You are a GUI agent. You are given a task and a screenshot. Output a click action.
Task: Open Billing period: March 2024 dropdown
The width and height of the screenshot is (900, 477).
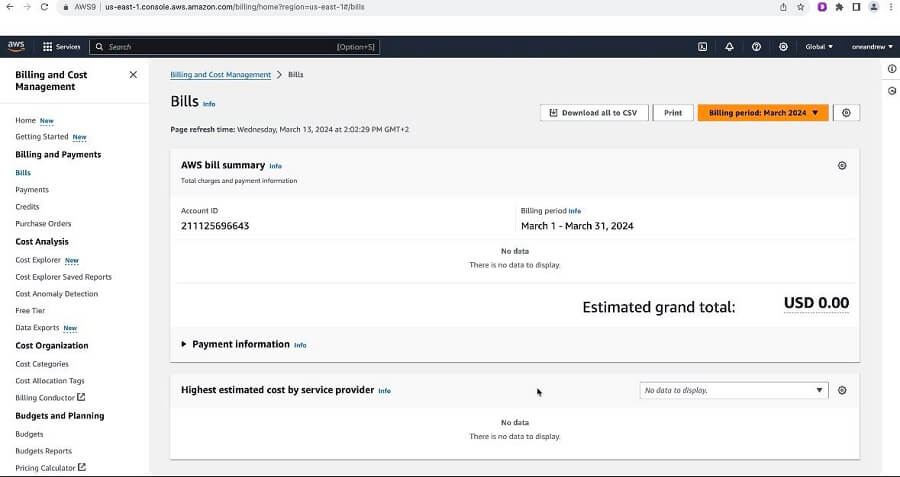click(763, 113)
